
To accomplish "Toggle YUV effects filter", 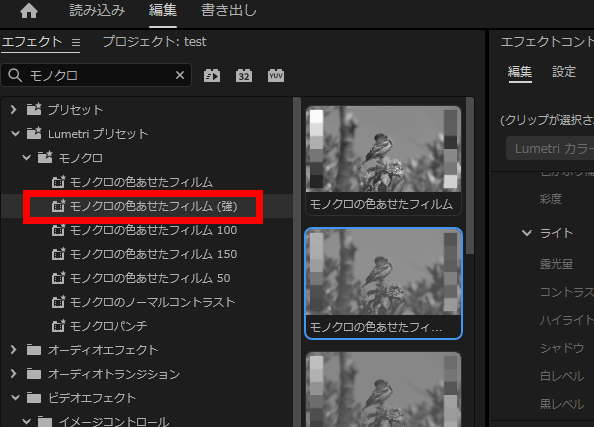I will 276,75.
